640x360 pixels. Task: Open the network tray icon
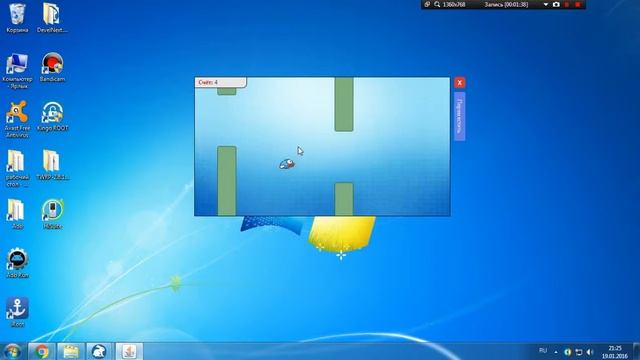(x=579, y=352)
